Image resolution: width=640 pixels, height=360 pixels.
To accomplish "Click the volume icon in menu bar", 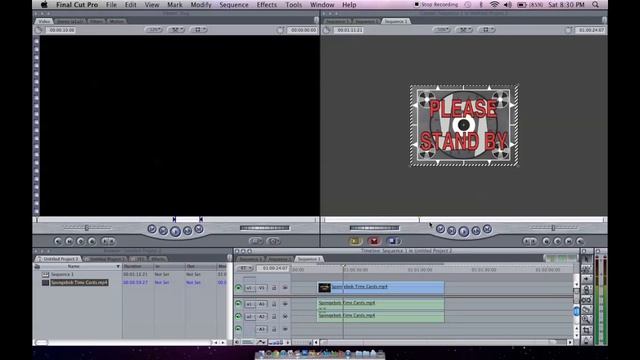I will 508,4.
